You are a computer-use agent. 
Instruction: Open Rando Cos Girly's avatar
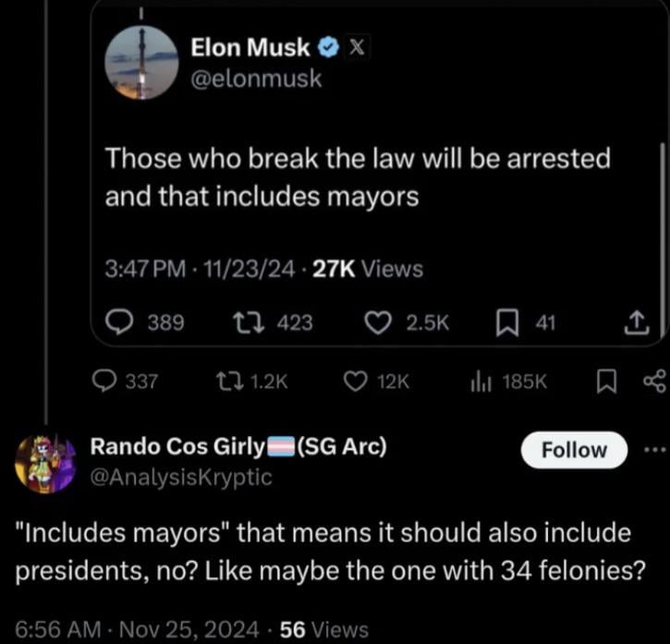(x=45, y=463)
